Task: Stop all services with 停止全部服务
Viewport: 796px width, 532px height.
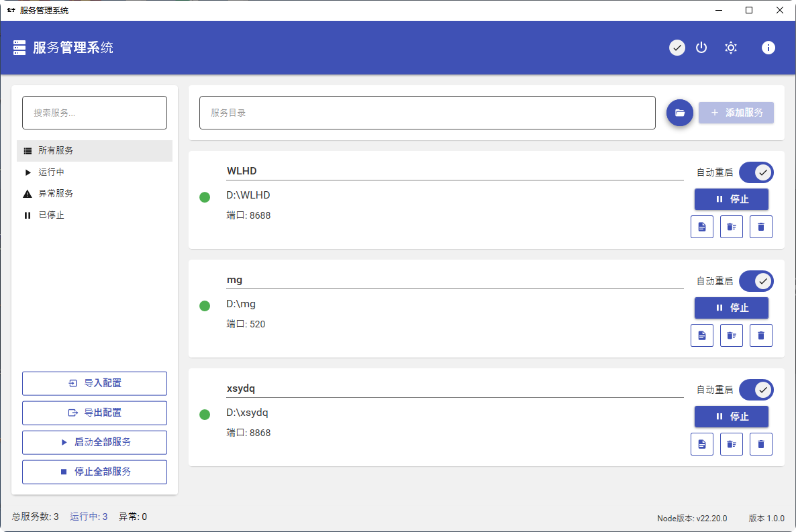Action: [x=95, y=472]
